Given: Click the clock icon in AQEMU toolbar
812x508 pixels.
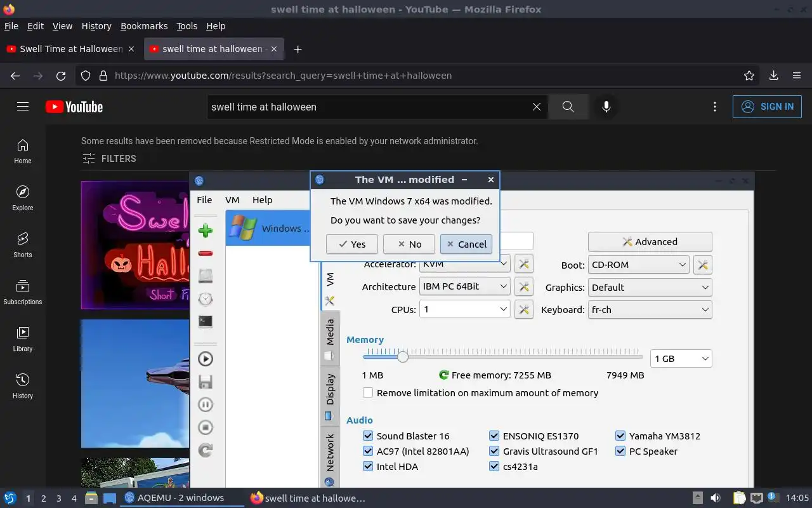Looking at the screenshot, I should [205, 298].
